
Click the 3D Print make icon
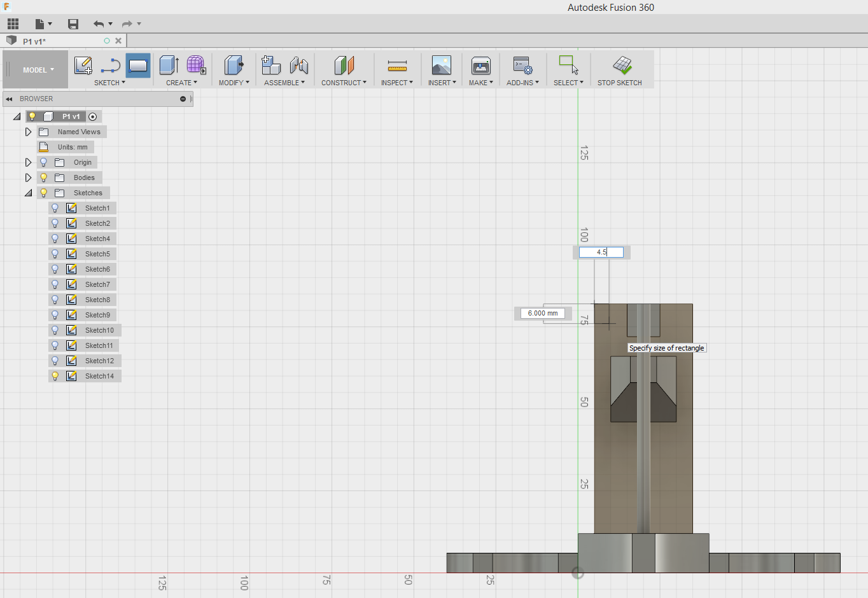(480, 66)
